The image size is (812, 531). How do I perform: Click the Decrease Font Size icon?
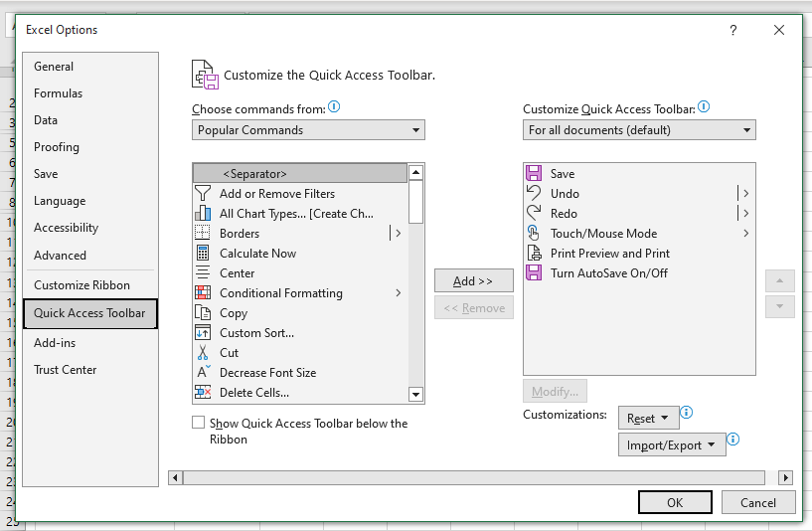[204, 372]
